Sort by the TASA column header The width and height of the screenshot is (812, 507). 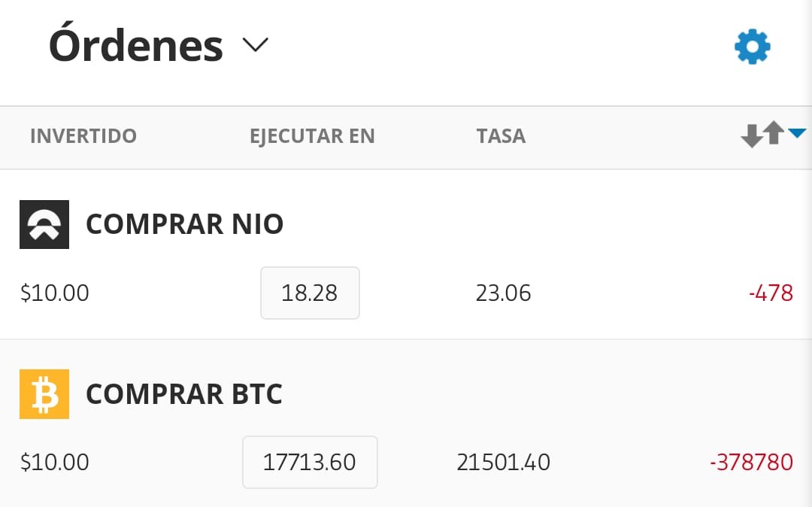click(x=501, y=136)
